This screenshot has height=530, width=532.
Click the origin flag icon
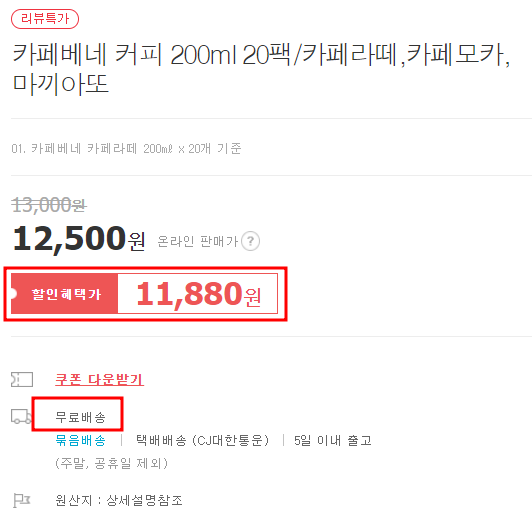pos(22,500)
